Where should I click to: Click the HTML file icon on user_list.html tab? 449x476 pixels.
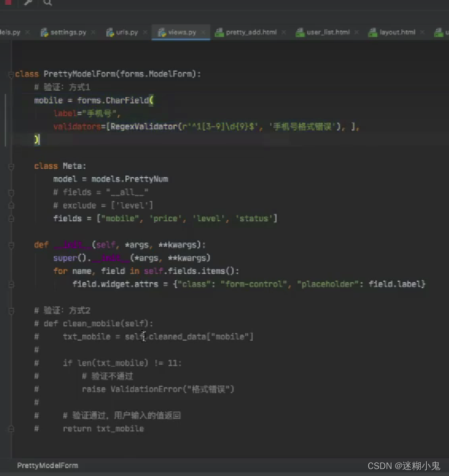tap(300, 32)
